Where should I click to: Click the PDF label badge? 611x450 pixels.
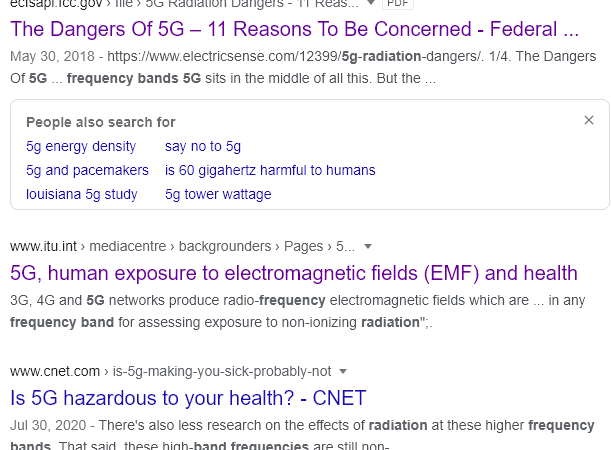pos(398,3)
